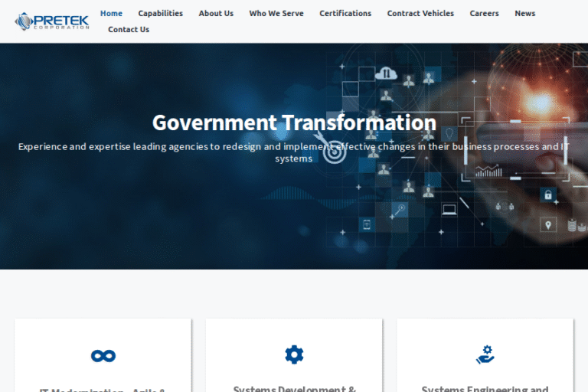Open the Capabilities menu
The height and width of the screenshot is (392, 588).
(x=160, y=13)
